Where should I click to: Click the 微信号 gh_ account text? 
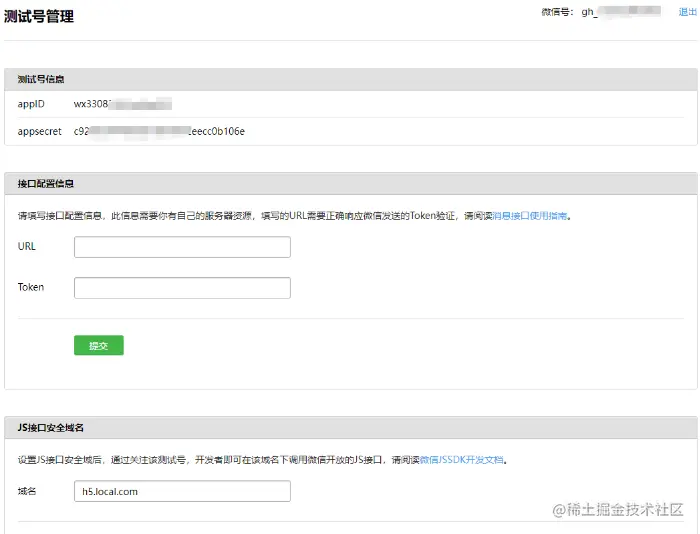tap(601, 12)
